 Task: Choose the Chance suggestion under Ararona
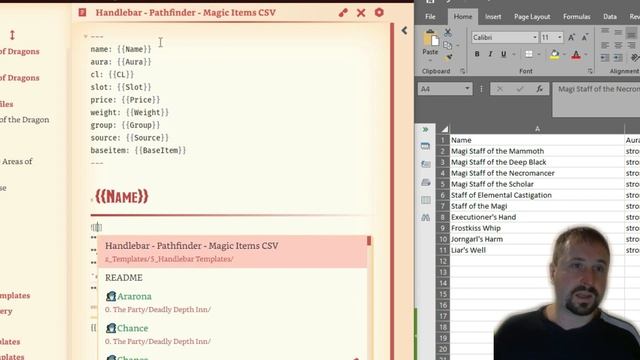[x=232, y=334]
